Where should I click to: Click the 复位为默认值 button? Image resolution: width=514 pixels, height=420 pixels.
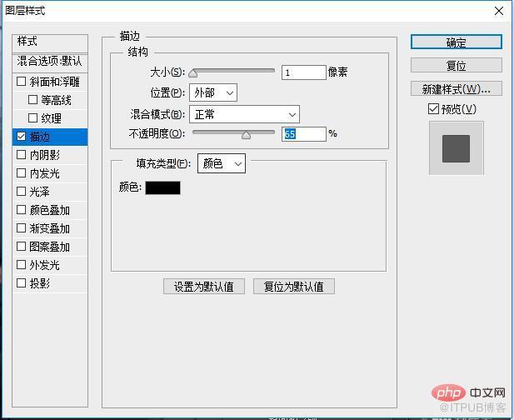coord(294,287)
